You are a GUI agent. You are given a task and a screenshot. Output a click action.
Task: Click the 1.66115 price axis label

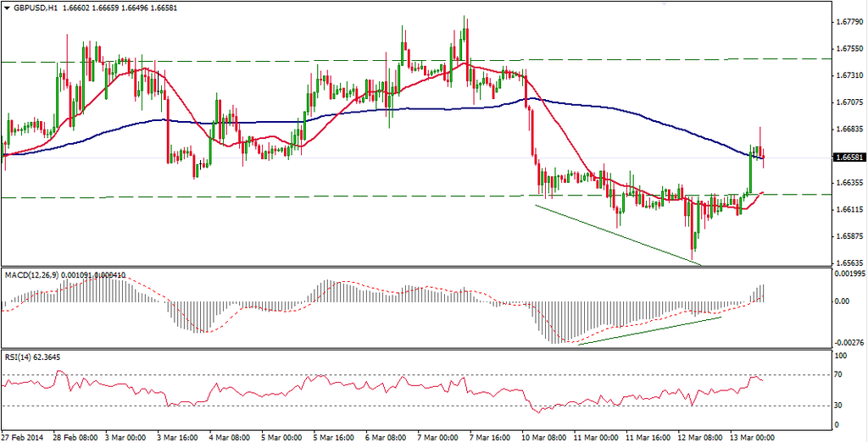point(851,210)
